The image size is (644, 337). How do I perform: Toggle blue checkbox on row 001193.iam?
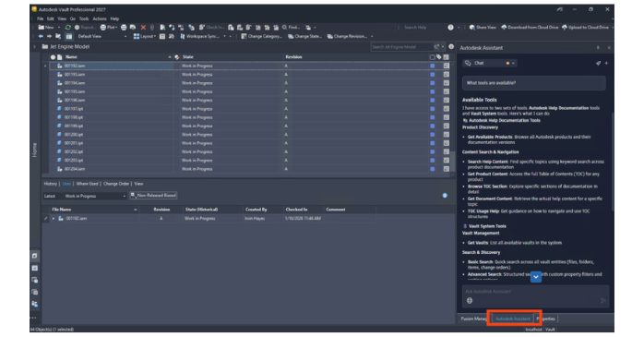tap(432, 75)
